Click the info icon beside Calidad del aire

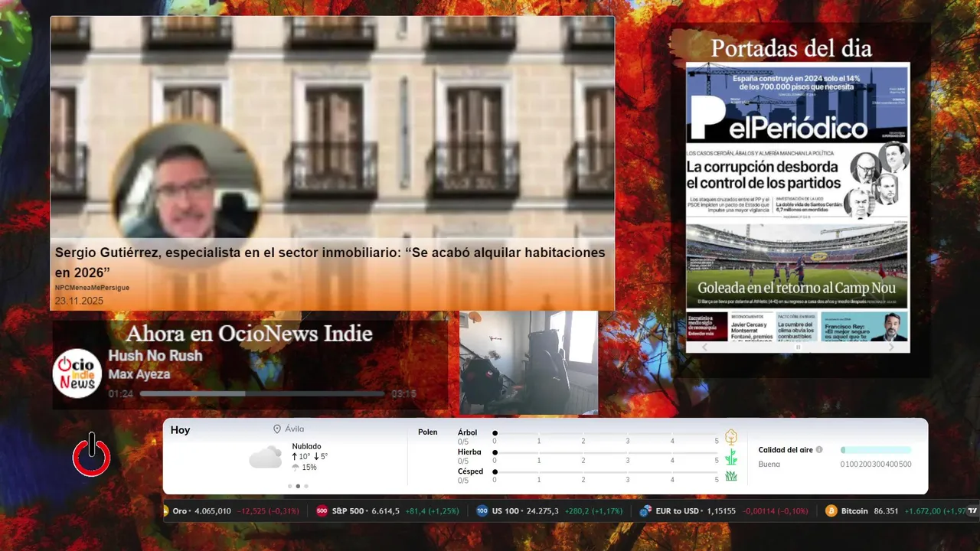819,450
